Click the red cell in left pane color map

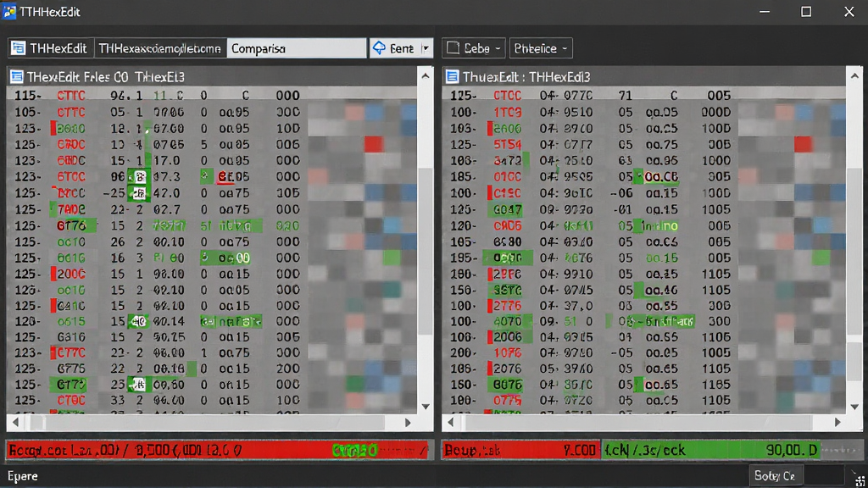[x=374, y=144]
